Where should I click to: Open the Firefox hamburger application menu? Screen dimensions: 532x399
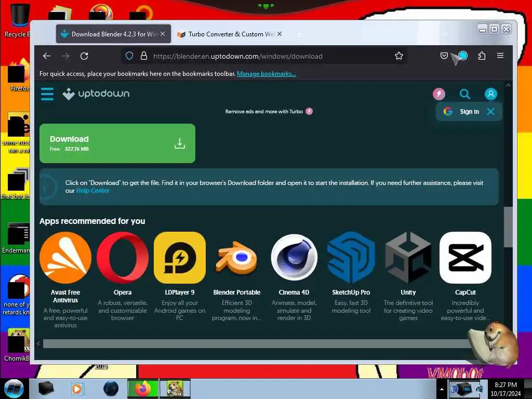coord(500,55)
